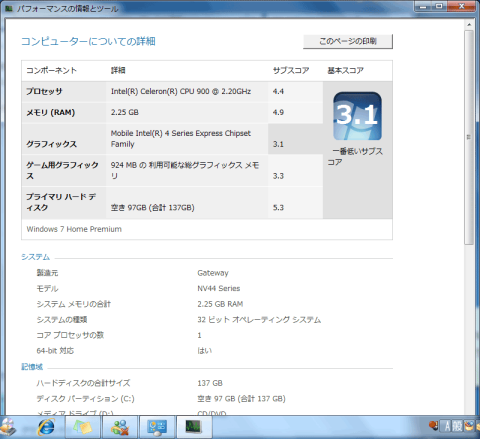Click the 'Windows 7 Home Premium' text
480x439 pixels.
(x=74, y=229)
